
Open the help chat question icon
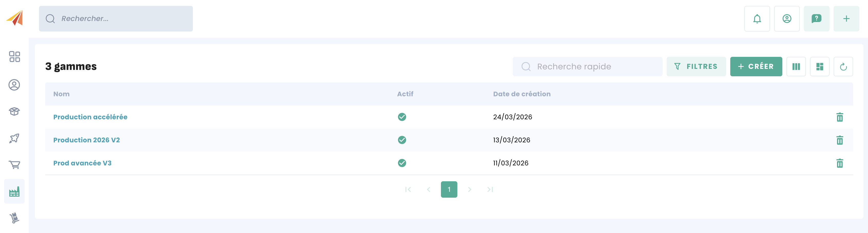click(x=816, y=18)
